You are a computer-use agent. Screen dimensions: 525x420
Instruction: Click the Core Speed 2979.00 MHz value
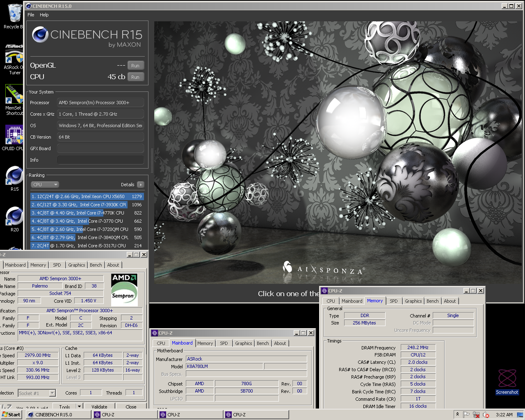[38, 355]
